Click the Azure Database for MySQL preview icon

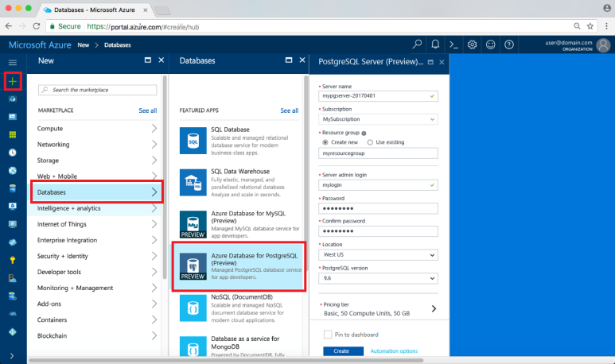click(x=193, y=224)
